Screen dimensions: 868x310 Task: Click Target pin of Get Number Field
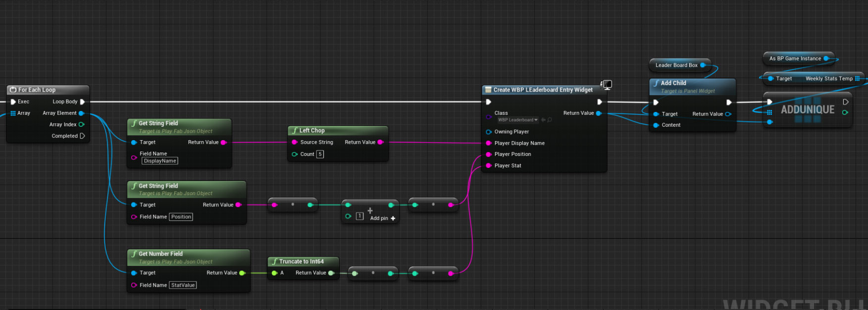[134, 273]
